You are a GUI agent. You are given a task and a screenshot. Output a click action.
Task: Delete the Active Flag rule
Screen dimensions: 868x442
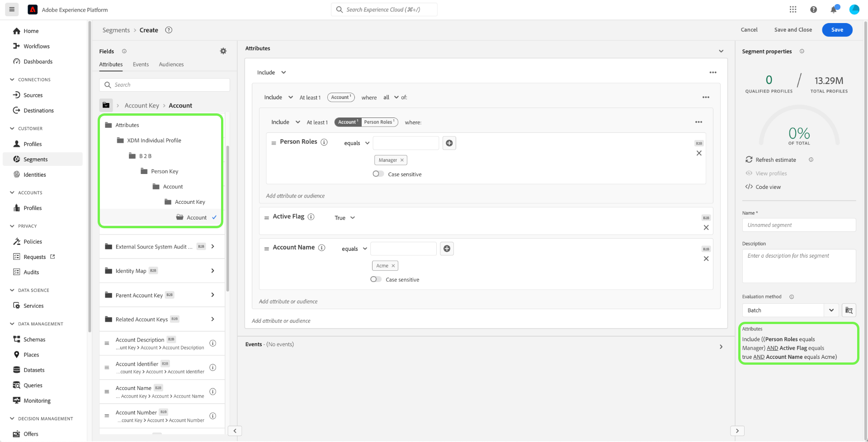click(x=706, y=228)
